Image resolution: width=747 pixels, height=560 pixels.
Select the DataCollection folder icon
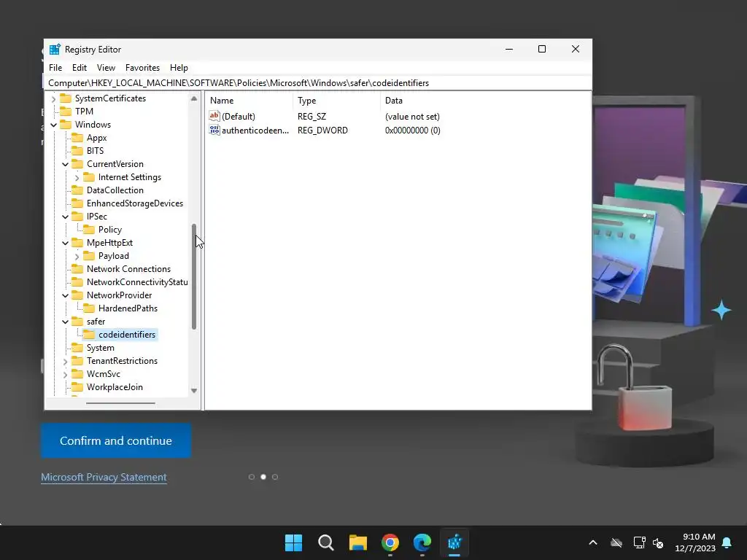coord(77,190)
